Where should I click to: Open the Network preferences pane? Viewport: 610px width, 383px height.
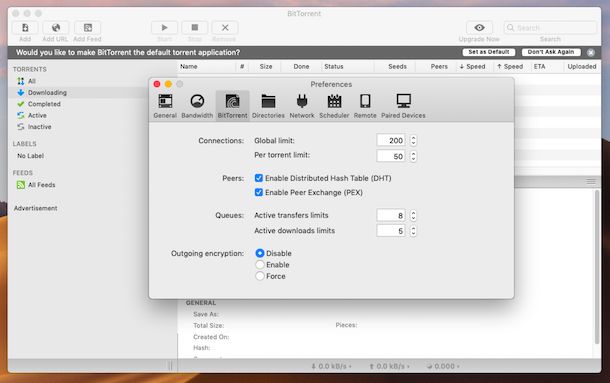coord(302,106)
